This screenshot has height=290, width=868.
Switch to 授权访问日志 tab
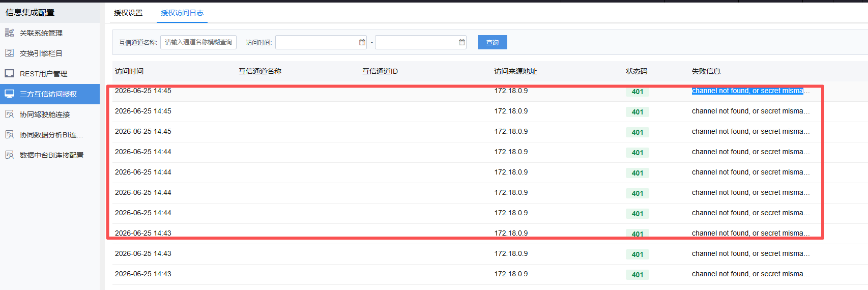click(182, 13)
